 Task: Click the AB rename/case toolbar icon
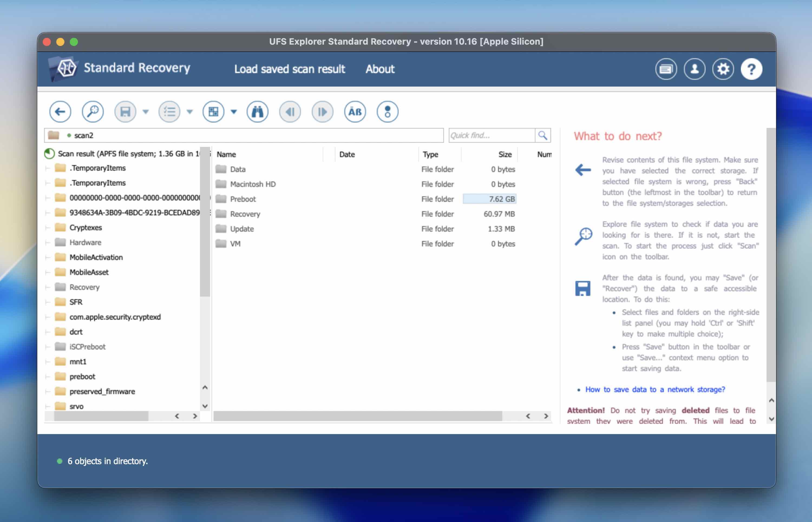[355, 111]
